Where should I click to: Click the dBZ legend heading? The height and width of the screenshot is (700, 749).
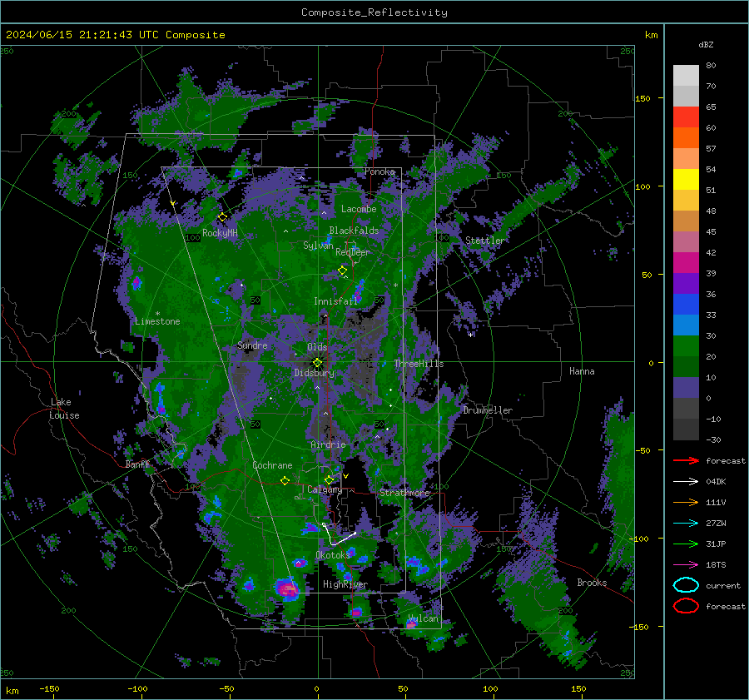point(706,44)
